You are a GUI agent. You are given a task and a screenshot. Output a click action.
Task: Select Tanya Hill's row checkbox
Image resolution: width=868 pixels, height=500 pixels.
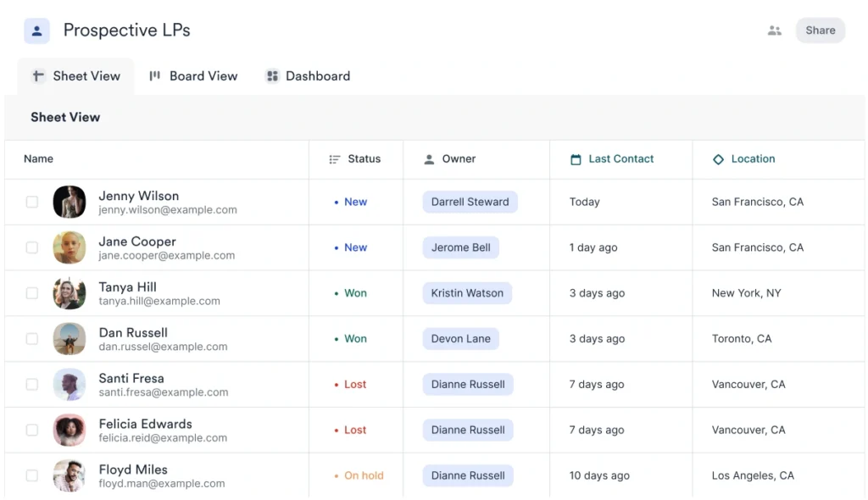coord(32,293)
